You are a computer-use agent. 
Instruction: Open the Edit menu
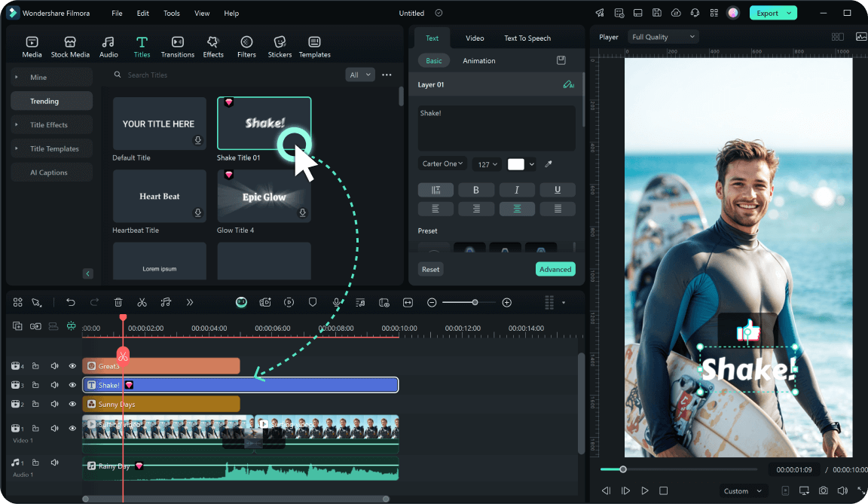point(143,13)
